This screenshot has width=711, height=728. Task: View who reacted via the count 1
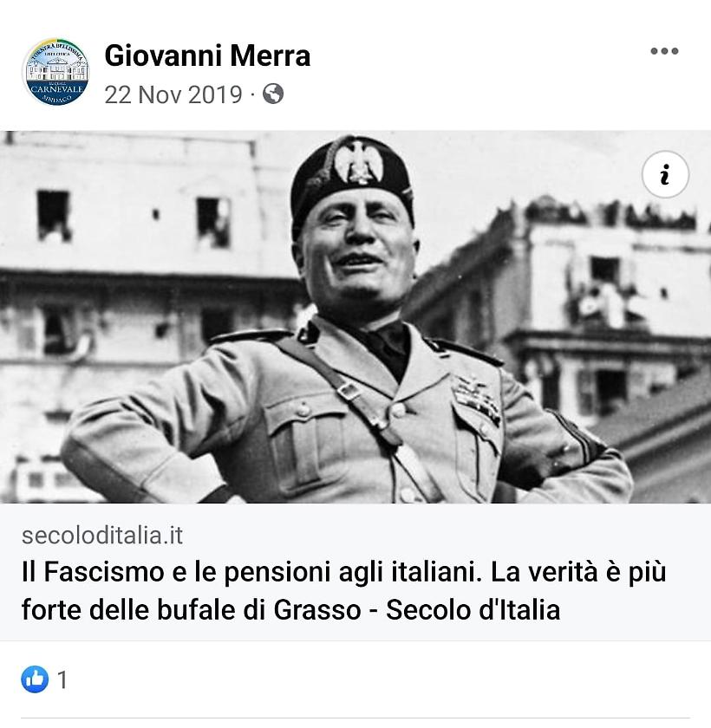62,680
